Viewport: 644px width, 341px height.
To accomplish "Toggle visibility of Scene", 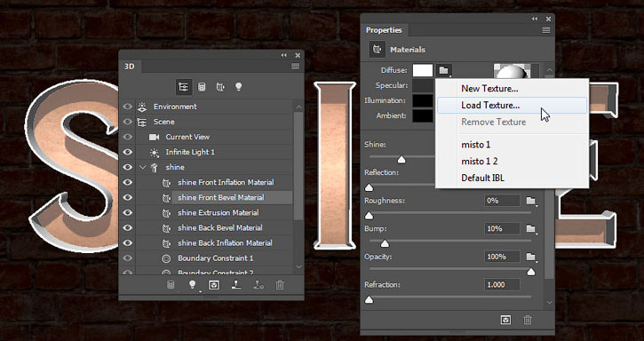I will tap(128, 122).
